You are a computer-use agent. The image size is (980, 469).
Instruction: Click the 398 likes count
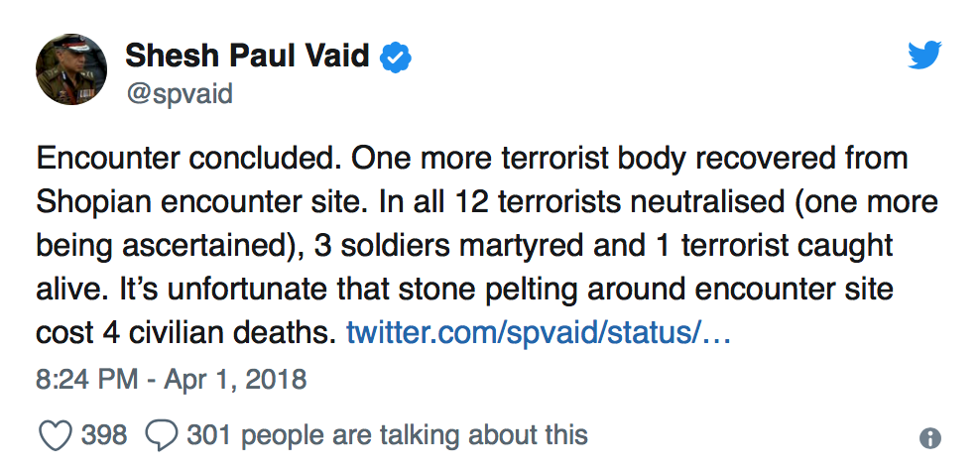(x=102, y=435)
